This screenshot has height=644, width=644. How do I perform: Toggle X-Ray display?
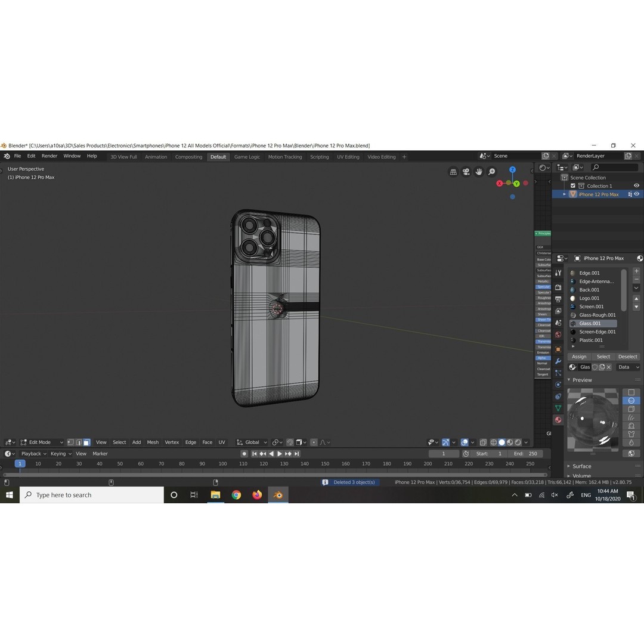click(483, 442)
